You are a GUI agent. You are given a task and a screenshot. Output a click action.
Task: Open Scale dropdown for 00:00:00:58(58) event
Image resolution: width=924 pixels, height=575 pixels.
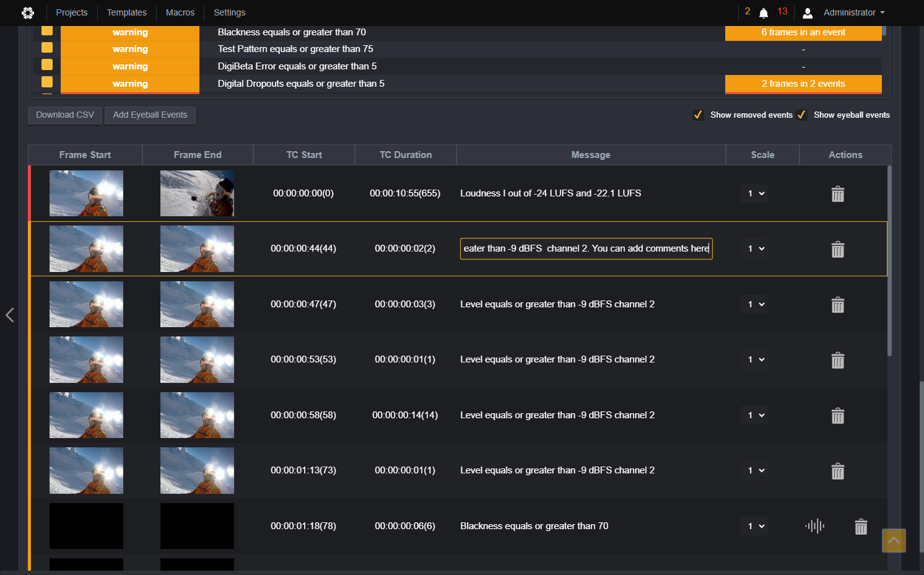click(754, 415)
